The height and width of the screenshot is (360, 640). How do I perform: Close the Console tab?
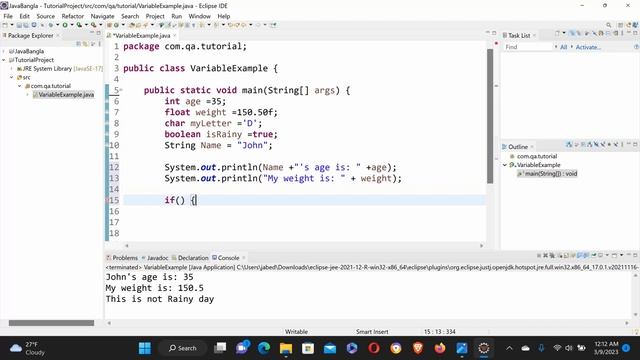tap(244, 258)
